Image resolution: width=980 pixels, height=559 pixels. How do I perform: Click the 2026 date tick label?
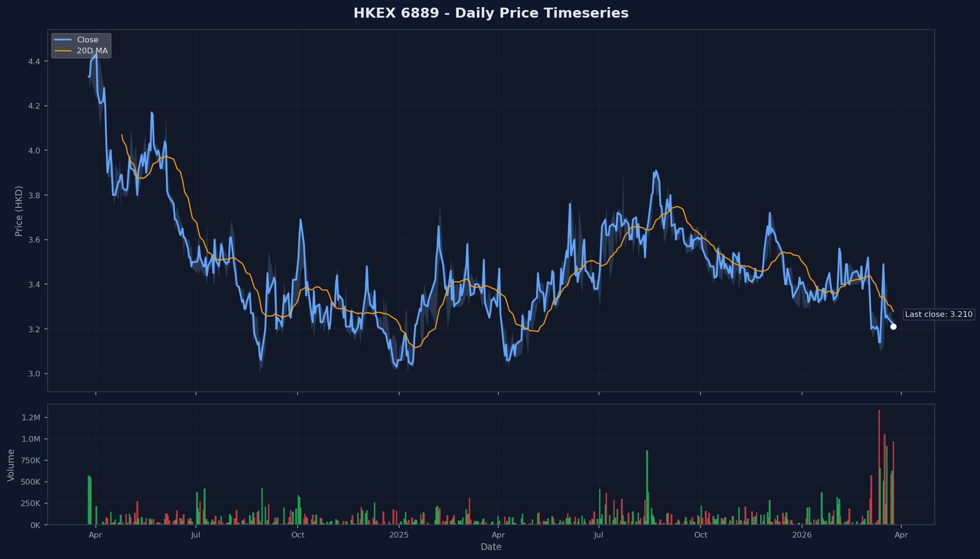pos(802,535)
